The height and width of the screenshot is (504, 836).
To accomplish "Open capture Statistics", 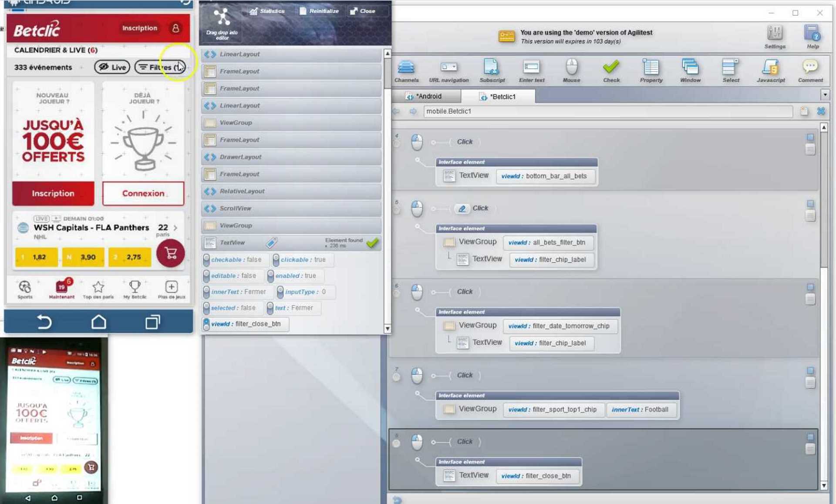I will point(267,11).
